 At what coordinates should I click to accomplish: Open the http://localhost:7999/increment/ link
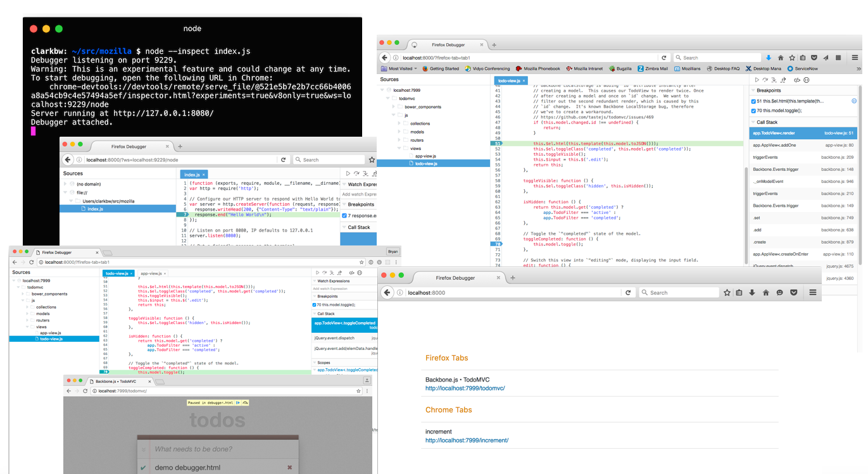coord(467,440)
